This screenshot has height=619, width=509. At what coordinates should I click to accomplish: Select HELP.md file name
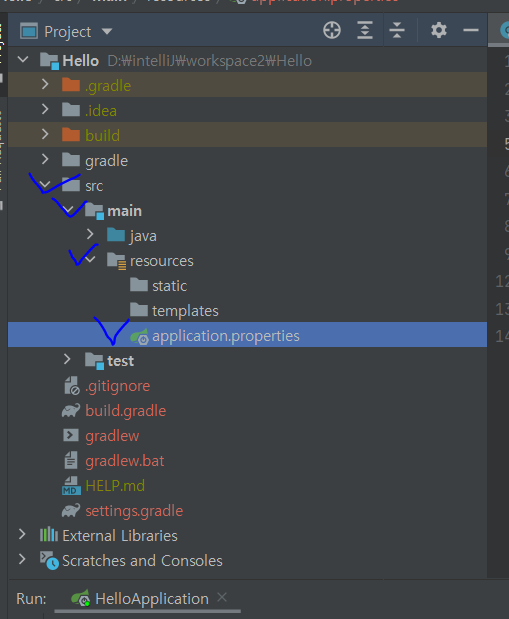(115, 486)
